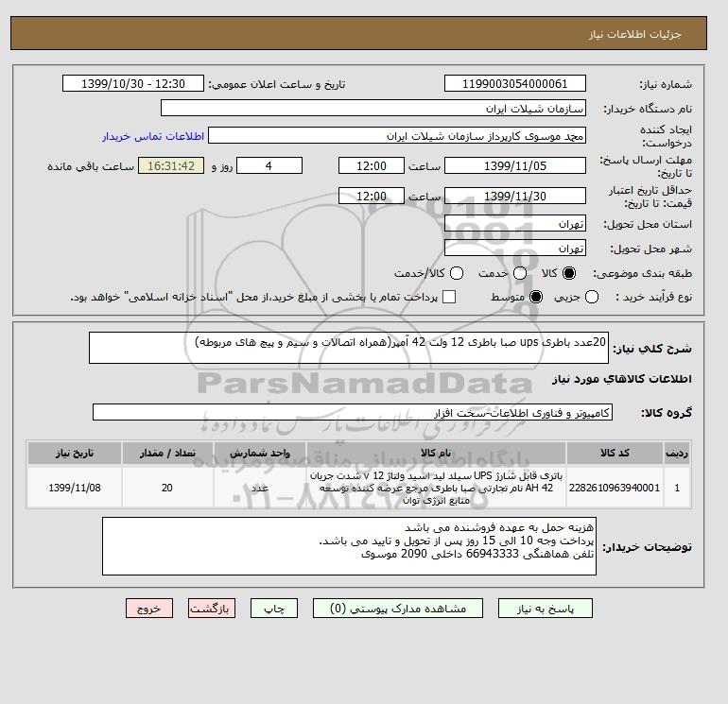Click the battery product name cell
The image size is (728, 704).
coord(436,488)
